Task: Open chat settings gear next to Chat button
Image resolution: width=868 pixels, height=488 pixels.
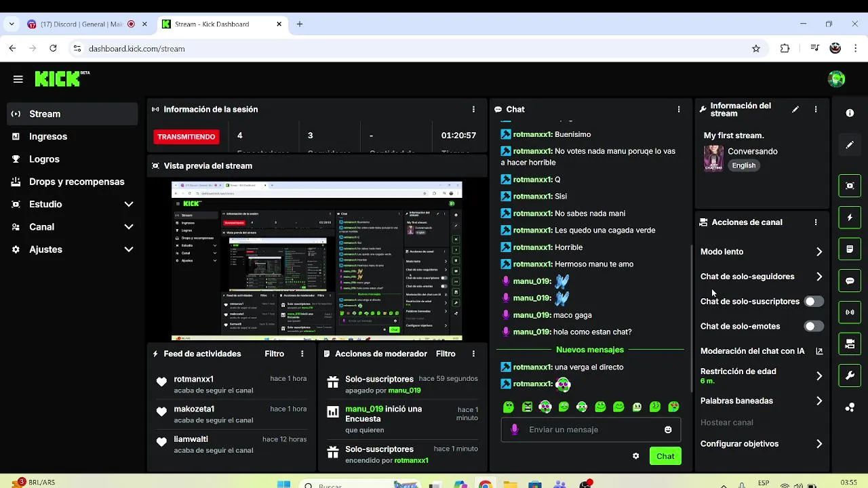Action: pos(635,456)
